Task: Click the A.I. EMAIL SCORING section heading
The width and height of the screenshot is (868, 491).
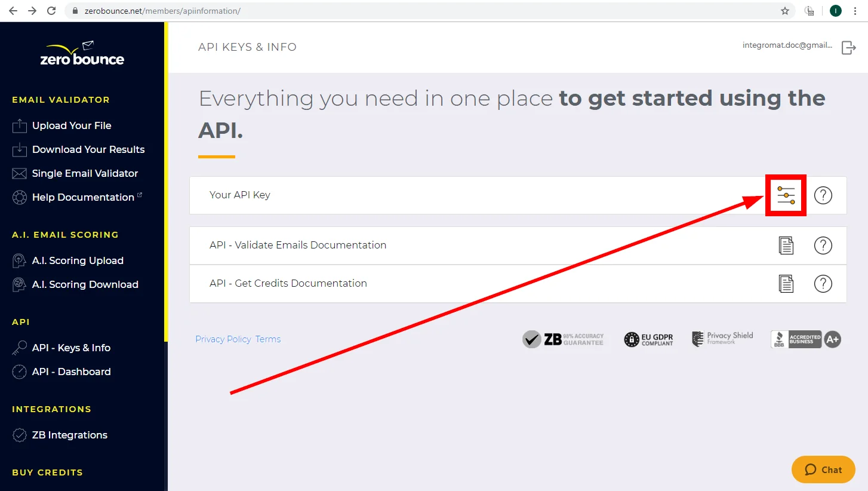Action: pyautogui.click(x=65, y=235)
